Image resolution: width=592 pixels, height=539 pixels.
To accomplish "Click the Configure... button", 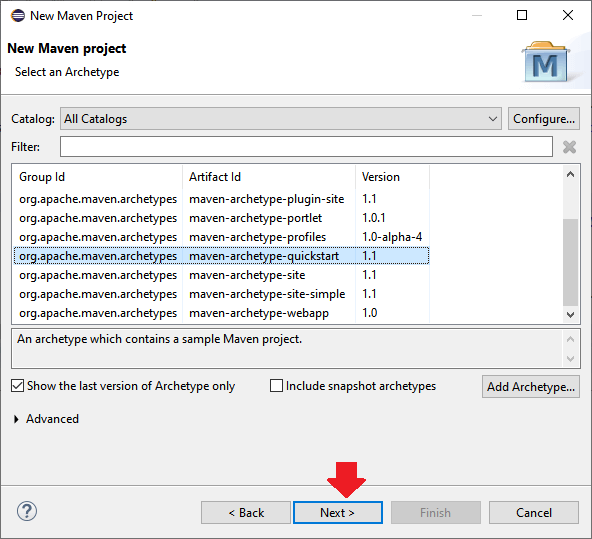I will click(544, 119).
